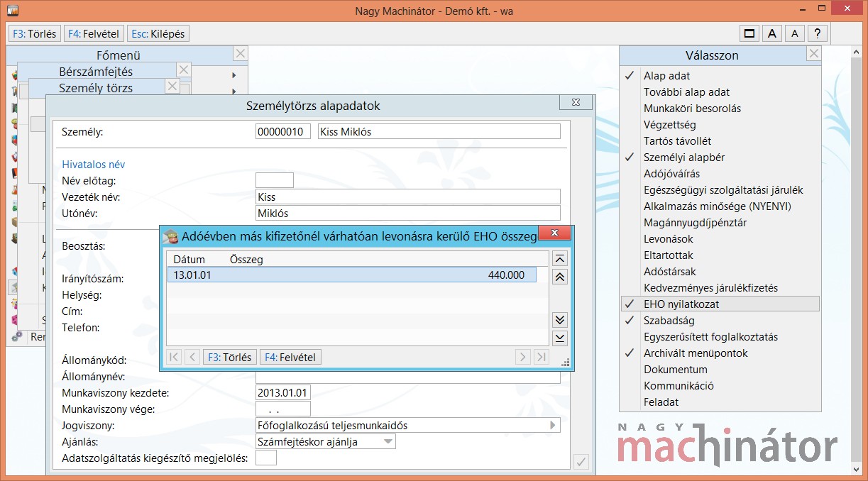Select the 13.01.01 row in EHO list
Viewport: 868px width, 481px height.
coord(351,275)
